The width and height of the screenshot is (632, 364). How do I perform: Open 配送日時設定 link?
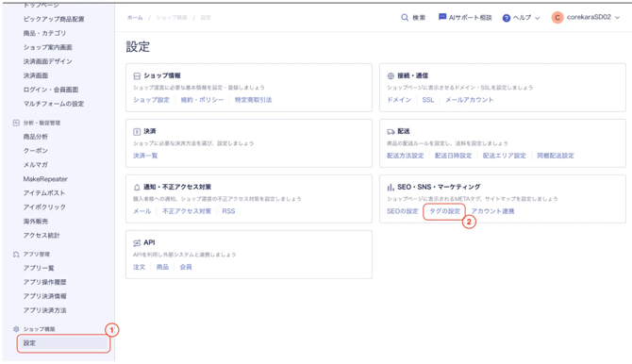(x=453, y=156)
